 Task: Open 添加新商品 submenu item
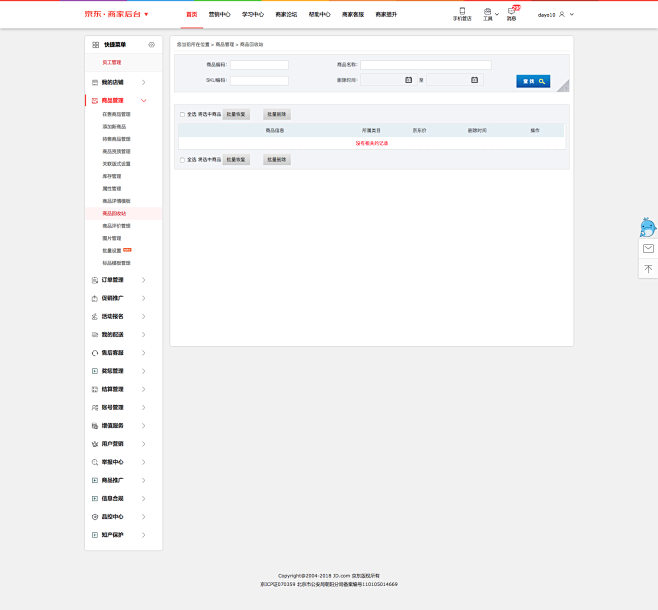pyautogui.click(x=114, y=127)
